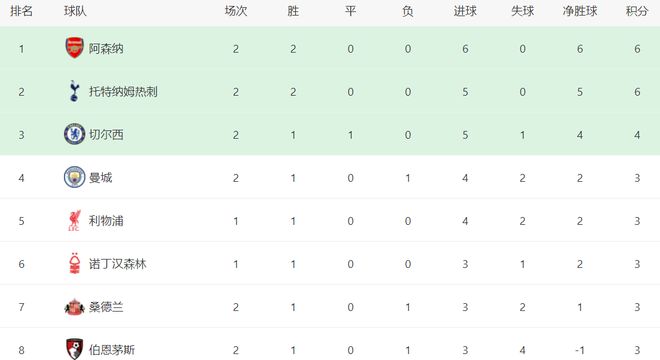Click the Chelsea club badge

tap(75, 134)
